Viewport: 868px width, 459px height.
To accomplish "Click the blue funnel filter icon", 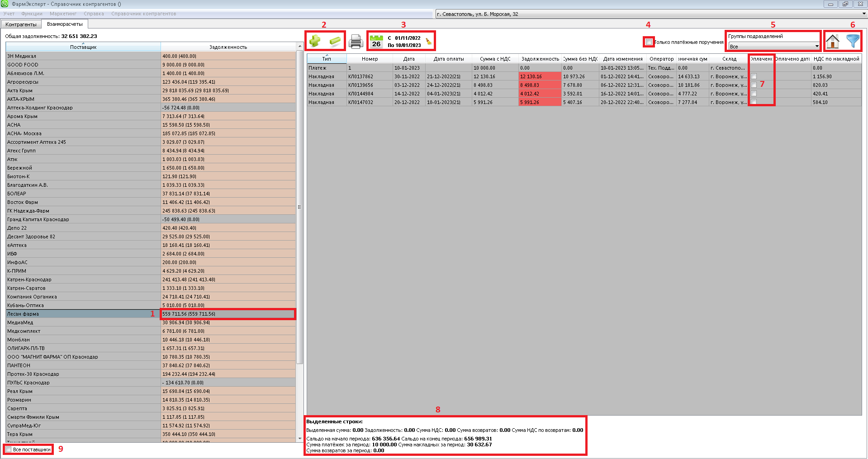I will point(853,42).
